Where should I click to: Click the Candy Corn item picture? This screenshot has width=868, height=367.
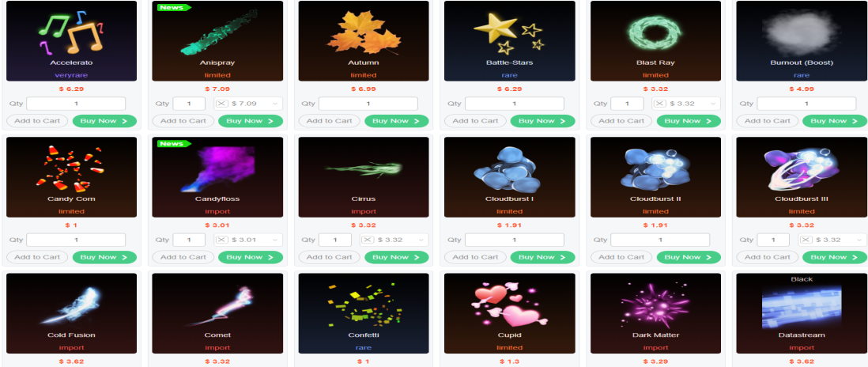71,177
